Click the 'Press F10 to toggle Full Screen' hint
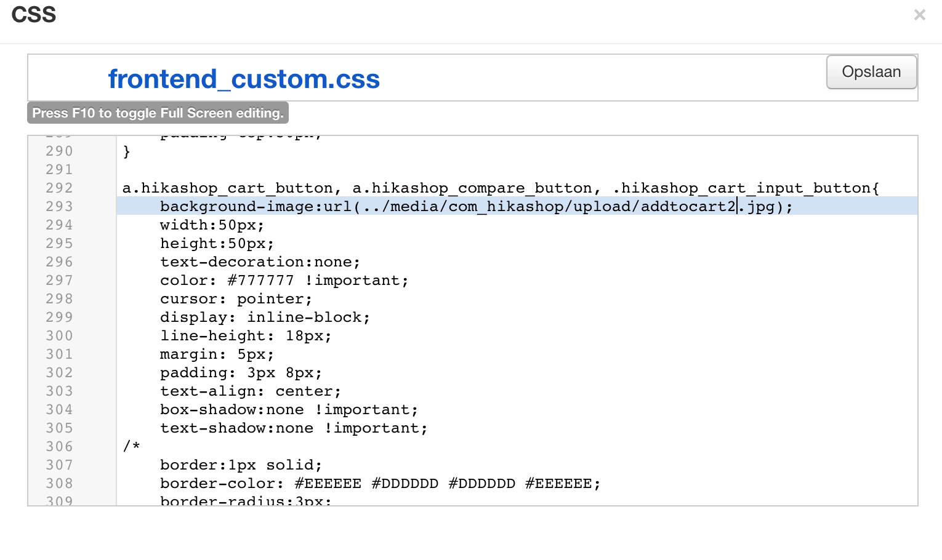942x560 pixels. click(x=158, y=113)
